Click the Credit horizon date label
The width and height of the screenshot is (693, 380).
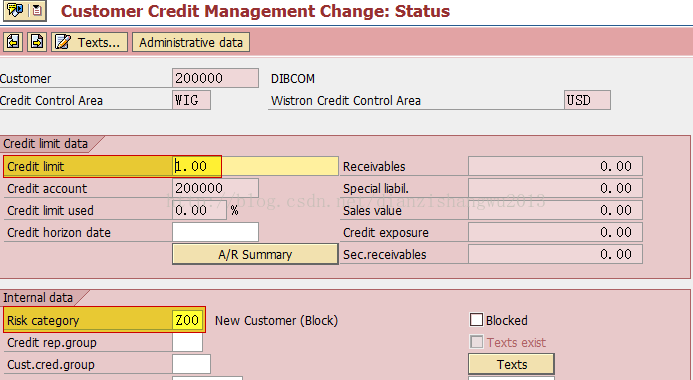[x=59, y=232]
